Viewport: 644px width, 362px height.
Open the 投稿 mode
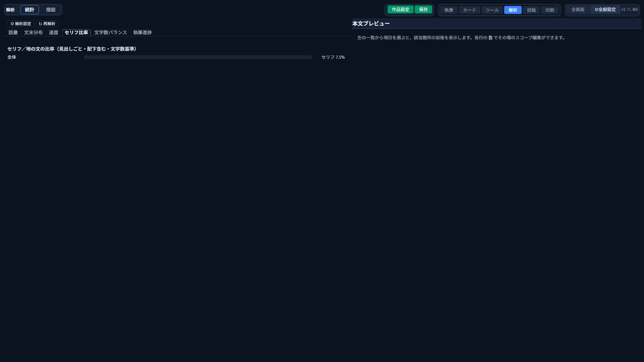[531, 10]
